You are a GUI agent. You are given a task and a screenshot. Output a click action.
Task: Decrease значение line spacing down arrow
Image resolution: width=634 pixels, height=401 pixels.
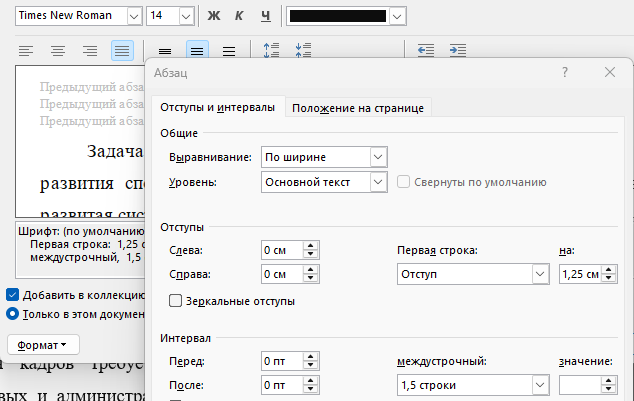(x=609, y=389)
